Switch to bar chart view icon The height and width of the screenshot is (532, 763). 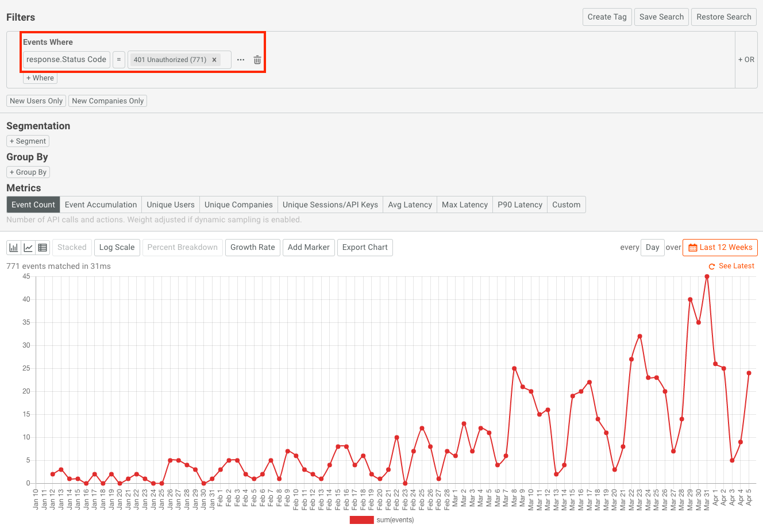point(14,248)
